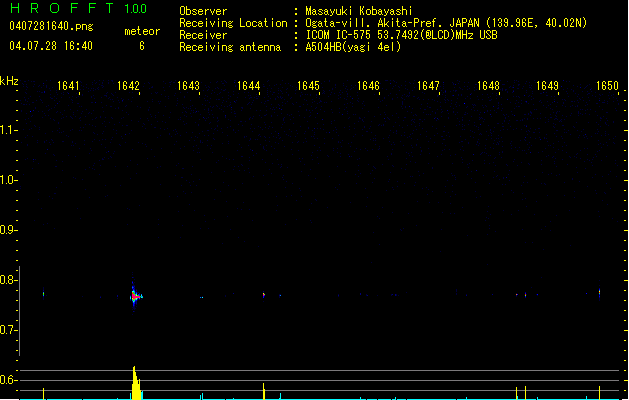
Task: Click the yellow power spike near 1650
Action: coord(599,393)
